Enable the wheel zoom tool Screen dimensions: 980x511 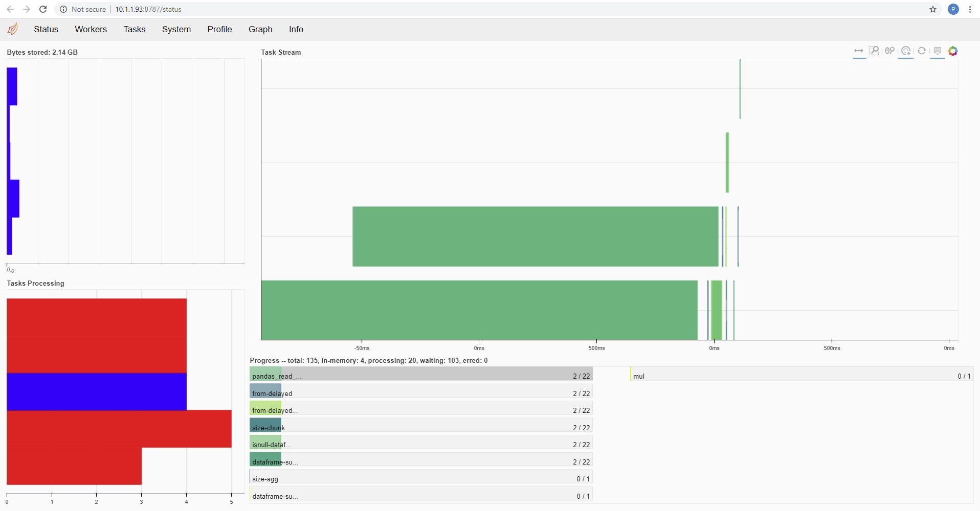click(890, 51)
